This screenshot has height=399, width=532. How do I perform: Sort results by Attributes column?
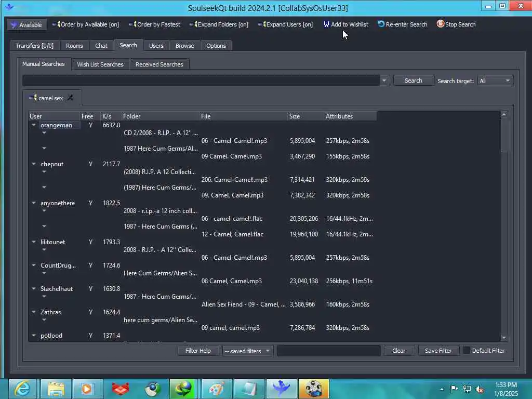351,116
